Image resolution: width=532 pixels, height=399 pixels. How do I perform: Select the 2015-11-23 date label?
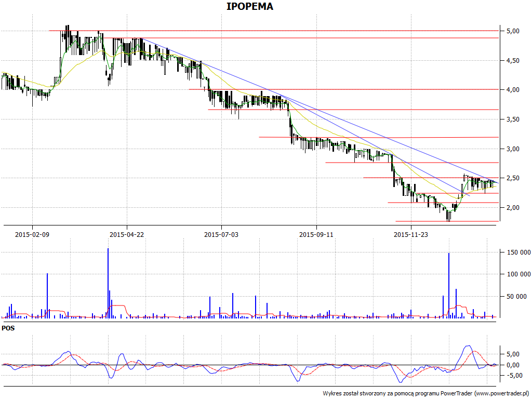coord(411,234)
